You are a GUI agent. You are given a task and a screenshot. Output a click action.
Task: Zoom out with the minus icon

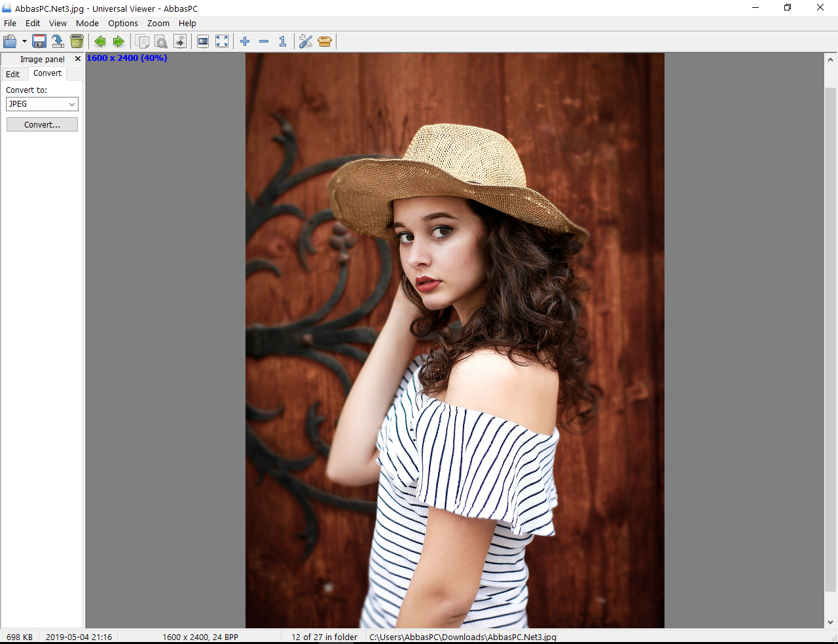click(x=264, y=41)
